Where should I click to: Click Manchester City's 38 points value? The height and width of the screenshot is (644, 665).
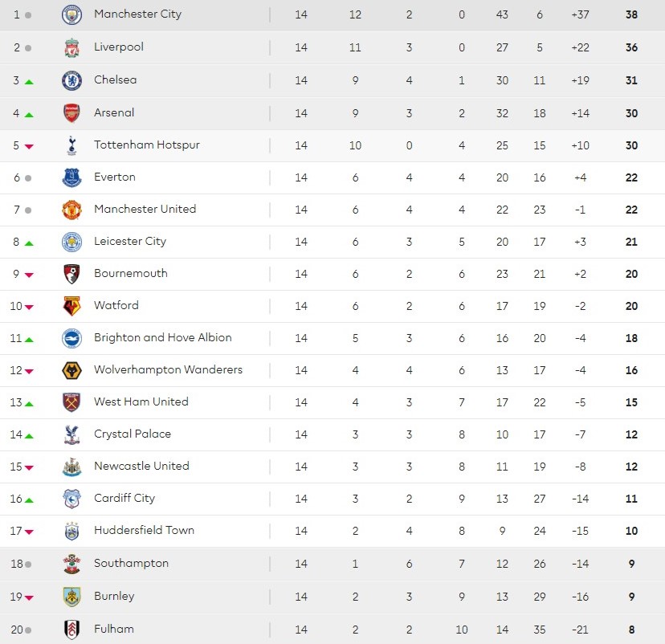click(631, 14)
